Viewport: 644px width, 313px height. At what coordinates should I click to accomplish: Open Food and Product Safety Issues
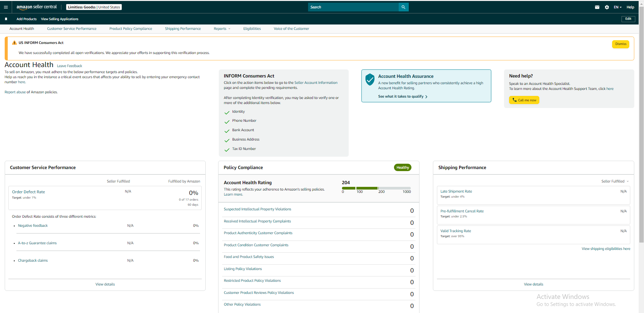(x=249, y=257)
